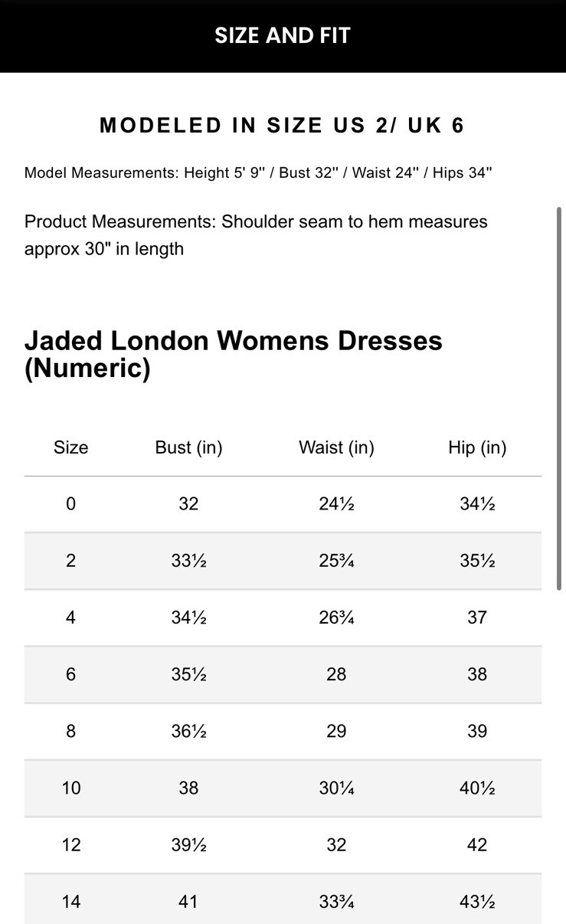Click the Jaded London Womens Dresses title
The height and width of the screenshot is (924, 566).
(234, 354)
